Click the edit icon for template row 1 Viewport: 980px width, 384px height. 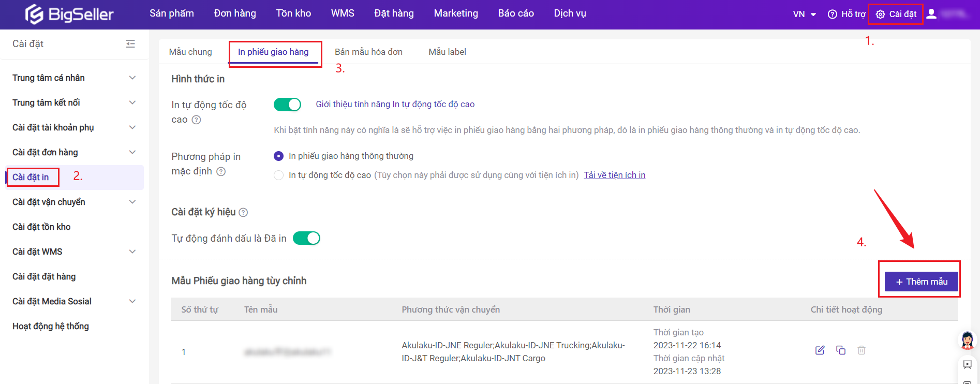point(820,350)
